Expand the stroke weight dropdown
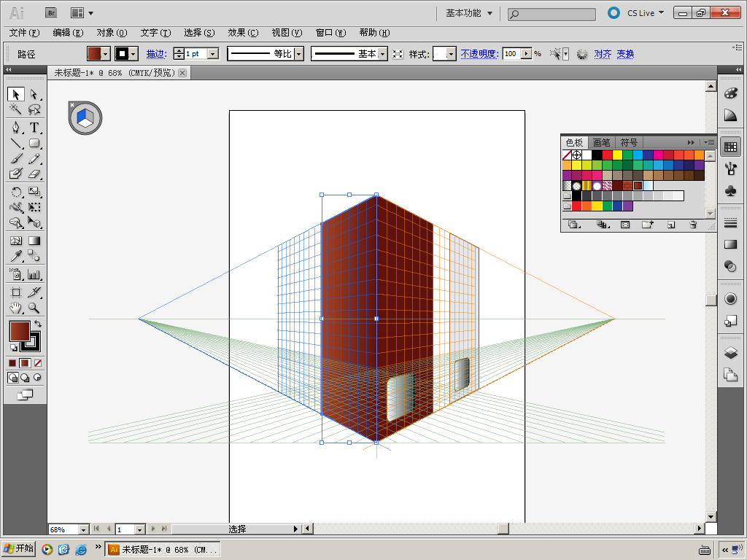Screen dimensions: 747x560 tap(213, 54)
